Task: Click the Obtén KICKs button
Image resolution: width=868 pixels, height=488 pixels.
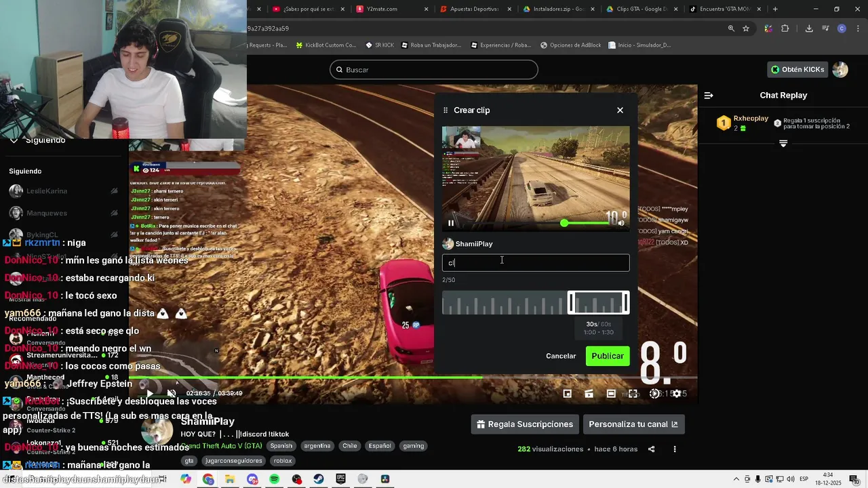Action: click(797, 69)
